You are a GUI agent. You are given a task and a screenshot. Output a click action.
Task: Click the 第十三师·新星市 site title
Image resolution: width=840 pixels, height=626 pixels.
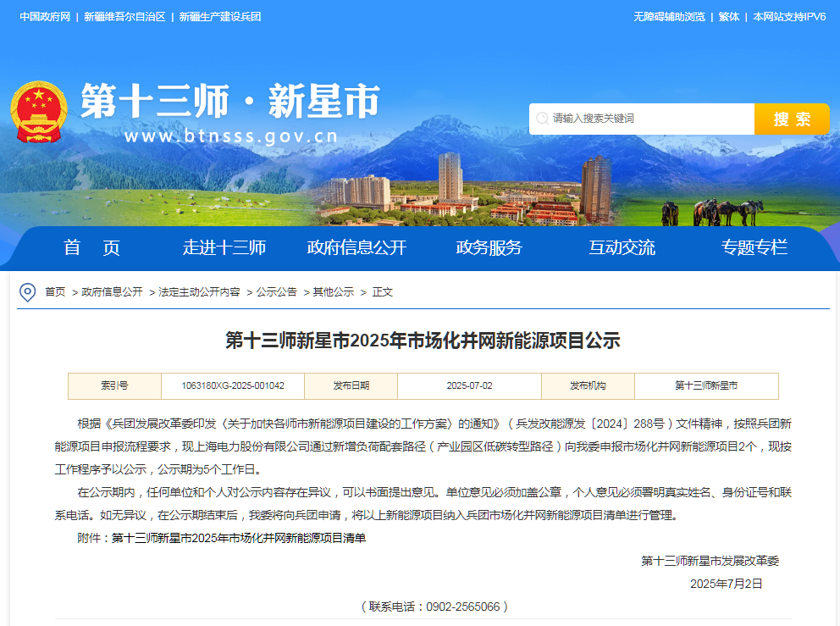point(229,103)
